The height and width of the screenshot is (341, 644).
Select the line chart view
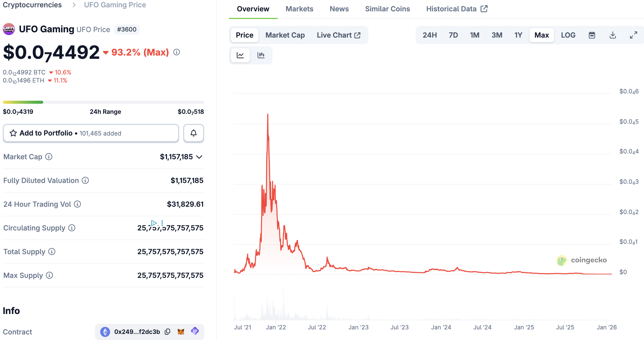(x=240, y=55)
